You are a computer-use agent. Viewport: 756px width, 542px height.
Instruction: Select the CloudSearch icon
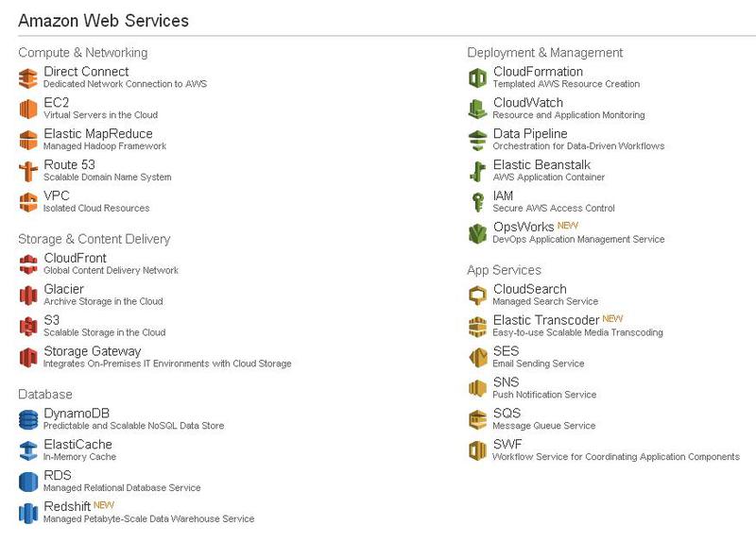pos(477,296)
